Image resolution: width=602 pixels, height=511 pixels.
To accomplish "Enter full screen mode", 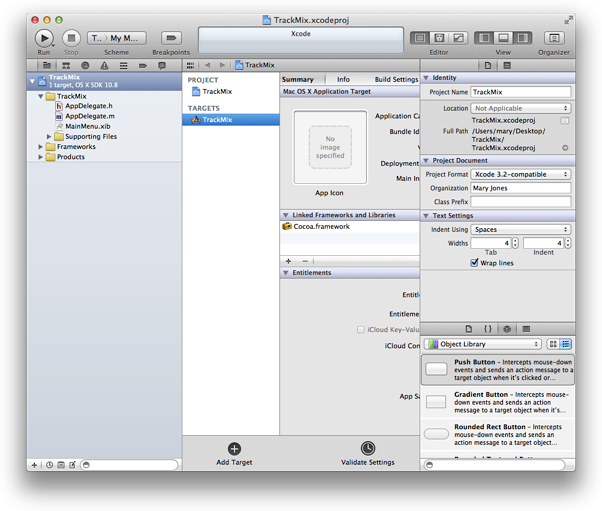I will click(568, 20).
